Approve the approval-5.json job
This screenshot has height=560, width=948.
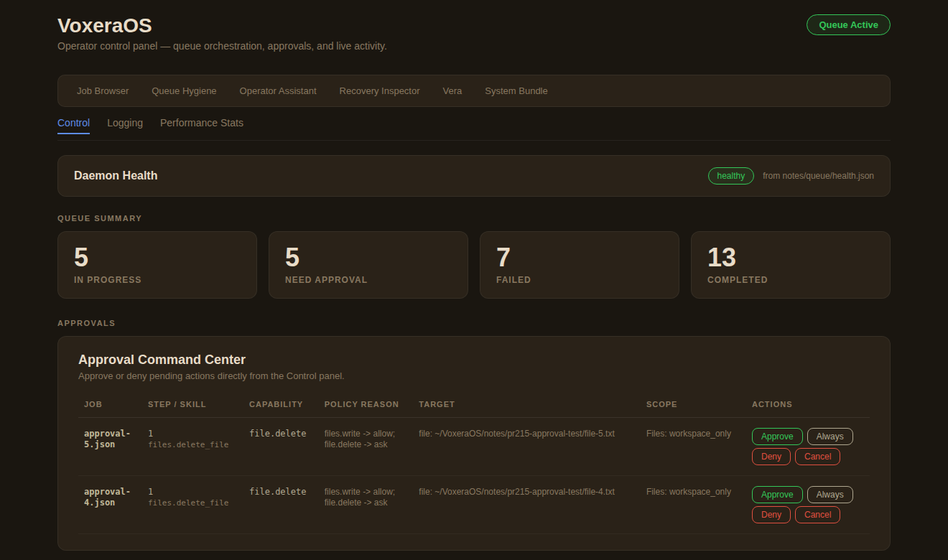pos(777,437)
